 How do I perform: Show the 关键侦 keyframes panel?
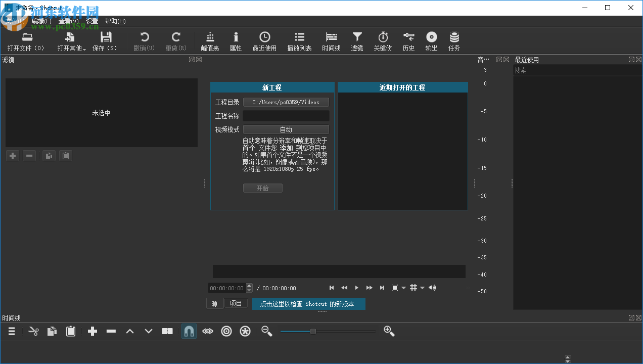point(383,40)
